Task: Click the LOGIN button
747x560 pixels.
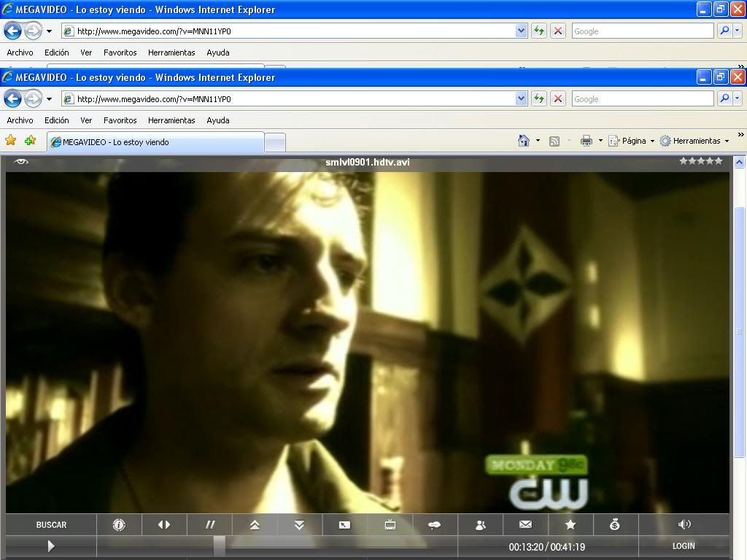Action: [x=684, y=546]
